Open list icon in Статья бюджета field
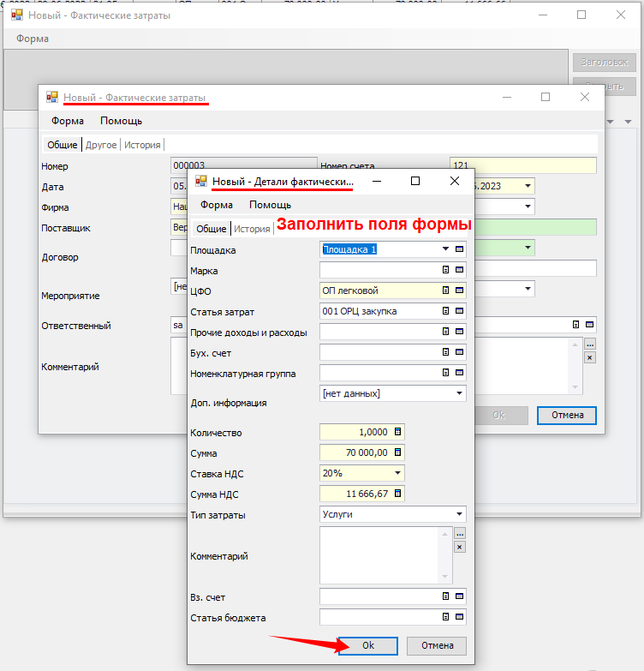Screen dimensions: 644x671 pyautogui.click(x=445, y=617)
